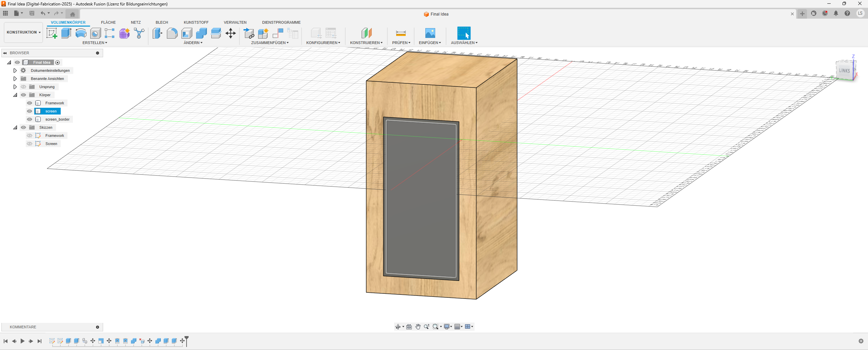Open the ERSTELLEN menu label
Viewport: 868px width, 350px height.
point(95,43)
